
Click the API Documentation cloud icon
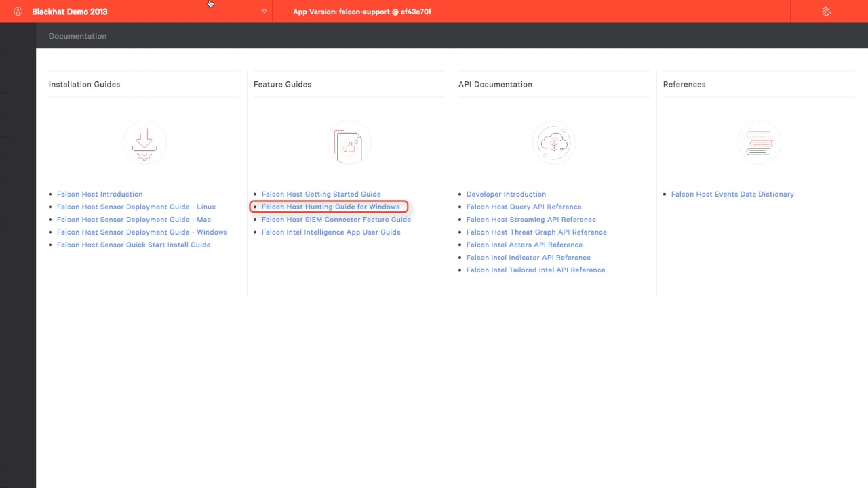tap(554, 142)
